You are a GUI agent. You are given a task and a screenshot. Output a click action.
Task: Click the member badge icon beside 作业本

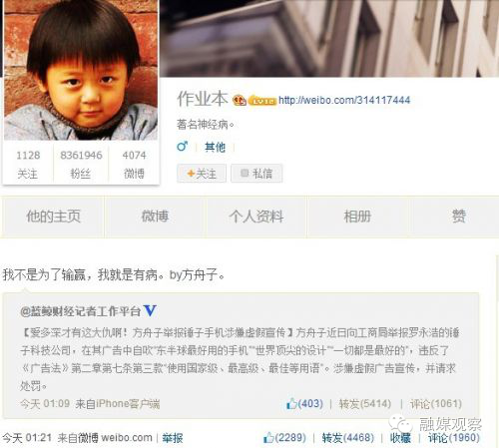[239, 100]
